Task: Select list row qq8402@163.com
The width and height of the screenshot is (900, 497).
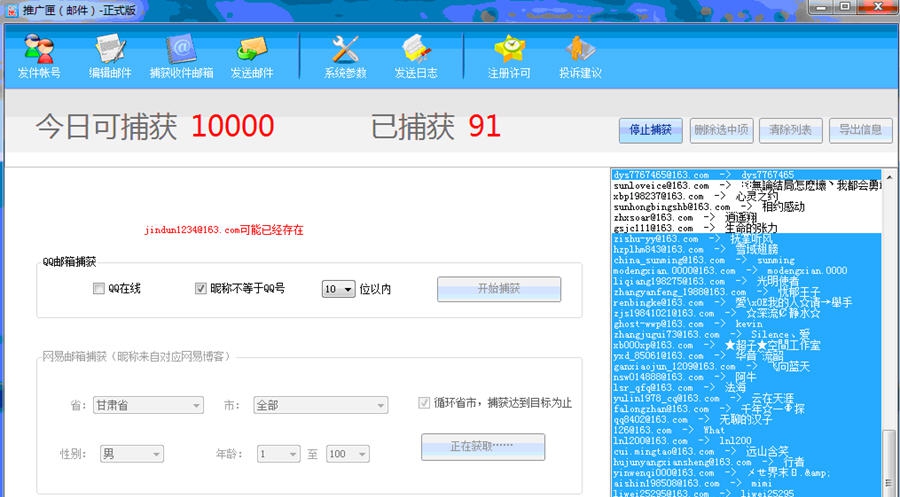Action: (x=746, y=420)
